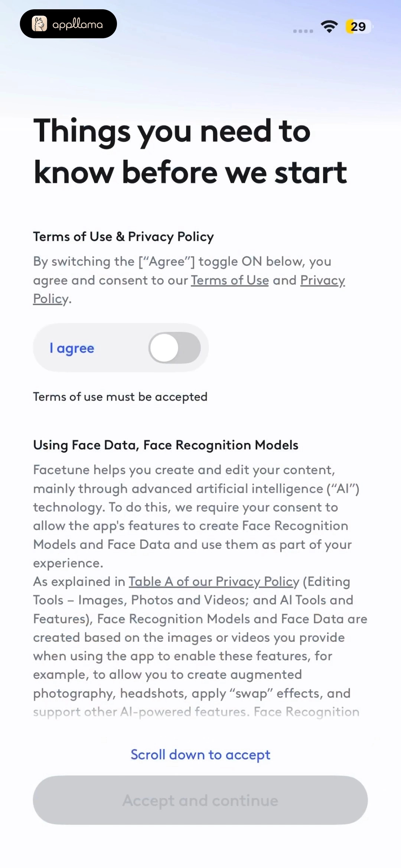The height and width of the screenshot is (868, 401).
Task: Tap the Terms of use must be accepted message
Action: click(120, 397)
